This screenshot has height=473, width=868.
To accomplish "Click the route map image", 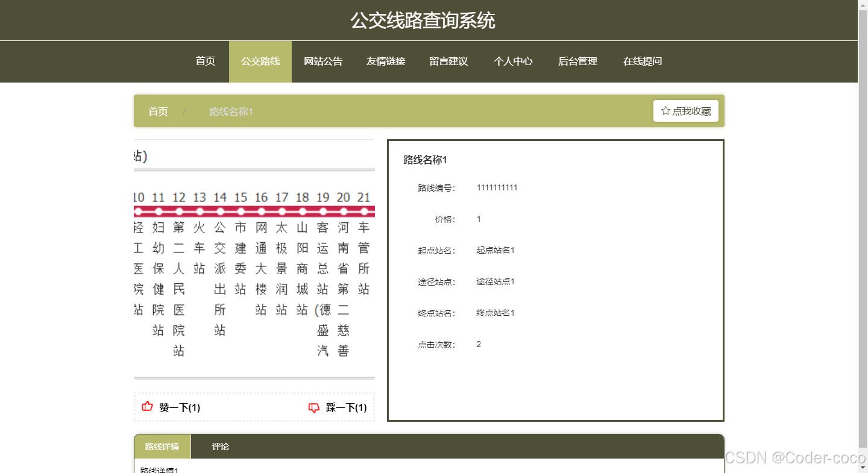I will pyautogui.click(x=254, y=260).
